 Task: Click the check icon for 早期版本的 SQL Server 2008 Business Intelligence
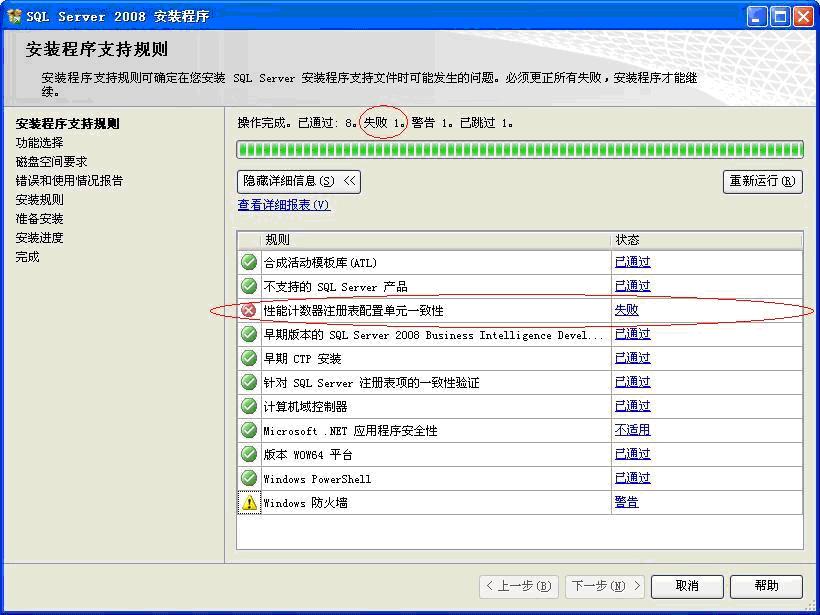pyautogui.click(x=249, y=334)
